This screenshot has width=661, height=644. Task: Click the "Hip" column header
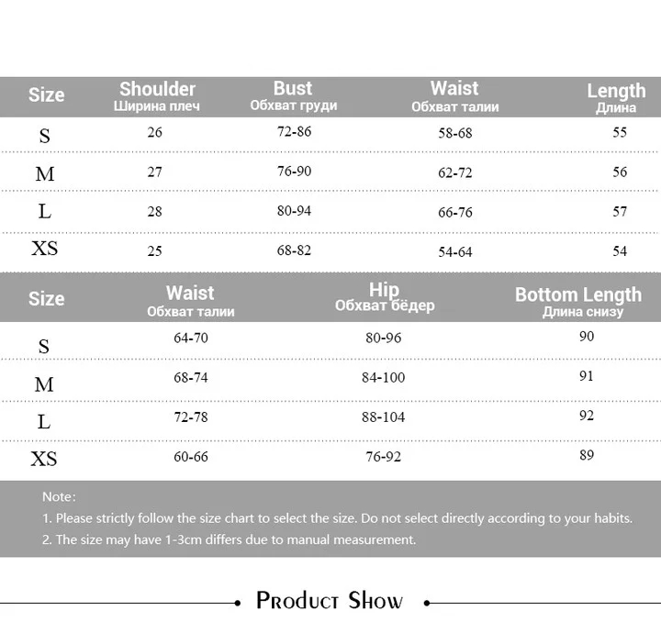tap(384, 291)
